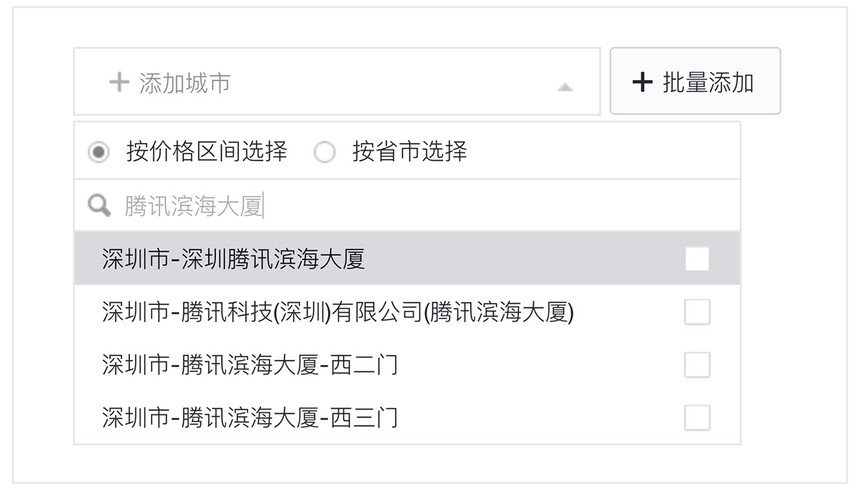Click the magnifier search icon
The height and width of the screenshot is (490, 860).
pos(99,206)
